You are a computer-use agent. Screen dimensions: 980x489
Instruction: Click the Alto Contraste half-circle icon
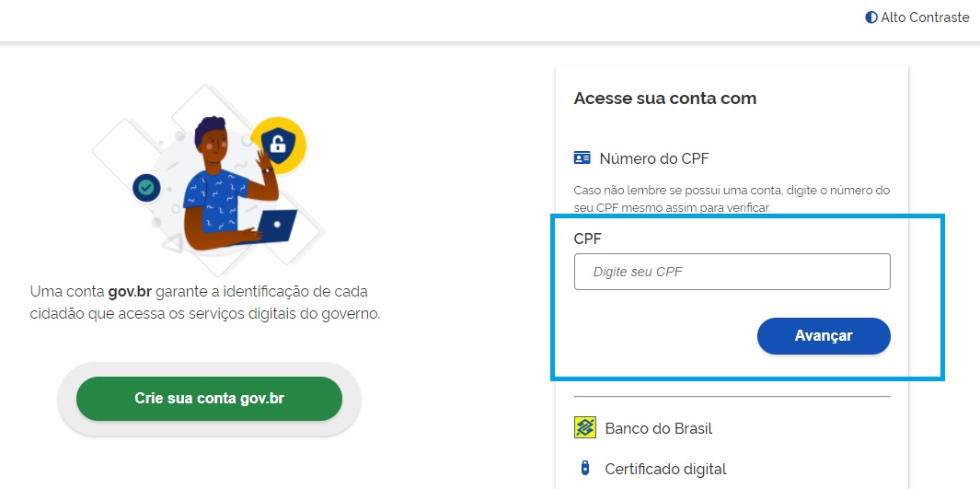point(871,17)
